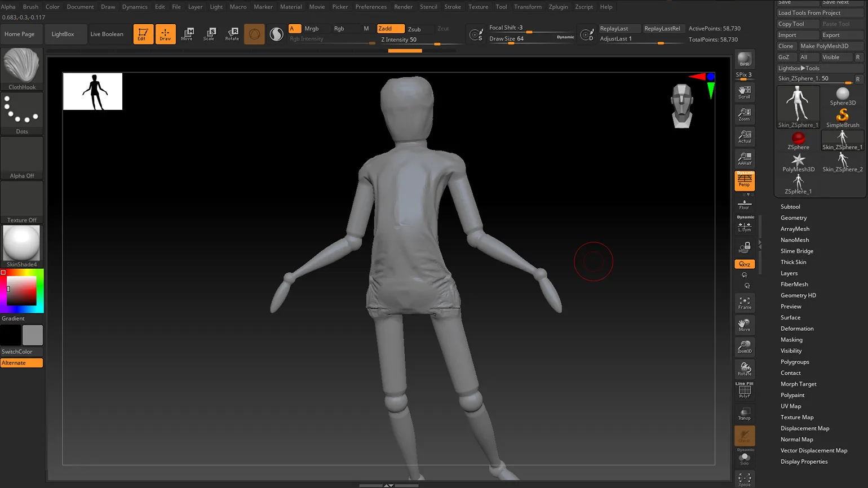Select the Move transform tool

tap(188, 34)
